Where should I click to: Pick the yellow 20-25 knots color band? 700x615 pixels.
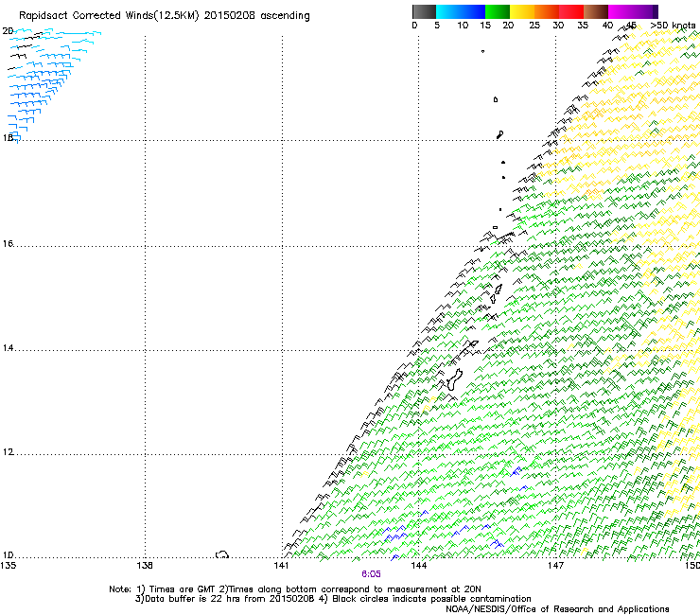point(522,11)
